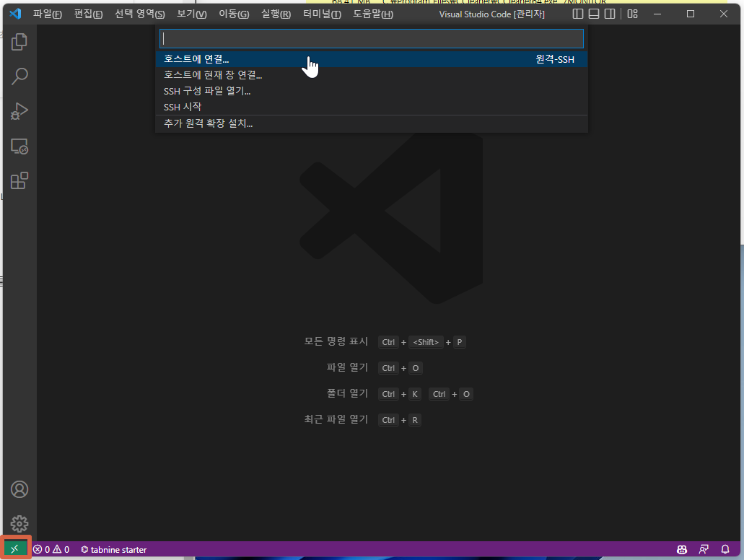Toggle bottom panel layout icon
744x560 pixels.
pyautogui.click(x=594, y=14)
